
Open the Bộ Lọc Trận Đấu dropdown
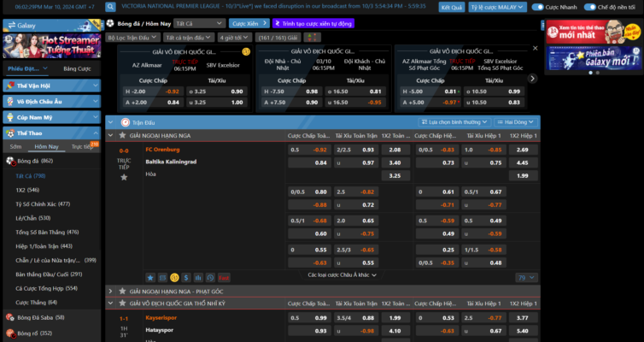point(133,38)
